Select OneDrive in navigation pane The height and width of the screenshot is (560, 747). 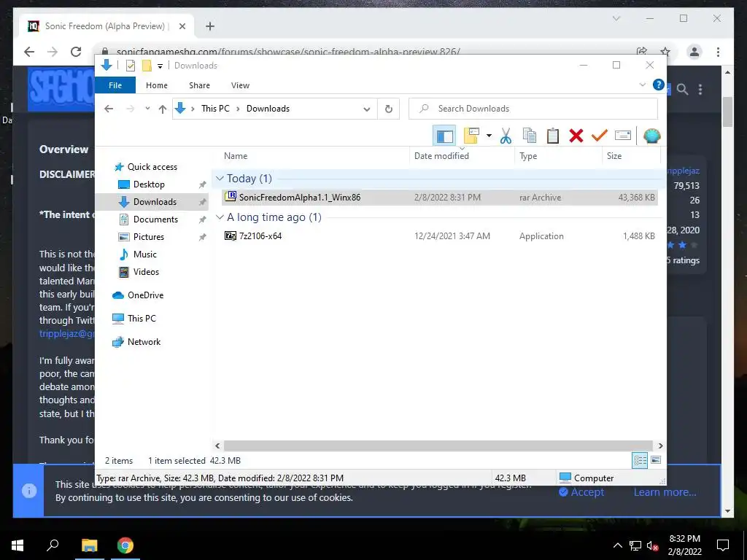coord(145,295)
